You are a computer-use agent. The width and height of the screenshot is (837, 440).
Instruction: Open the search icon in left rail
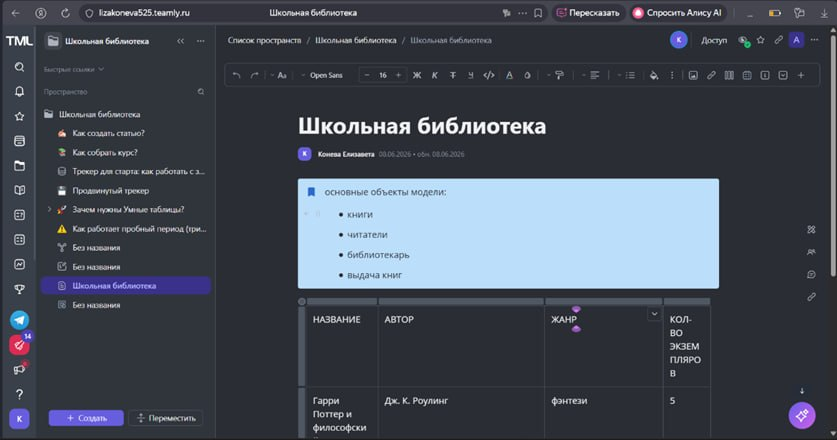tap(19, 67)
